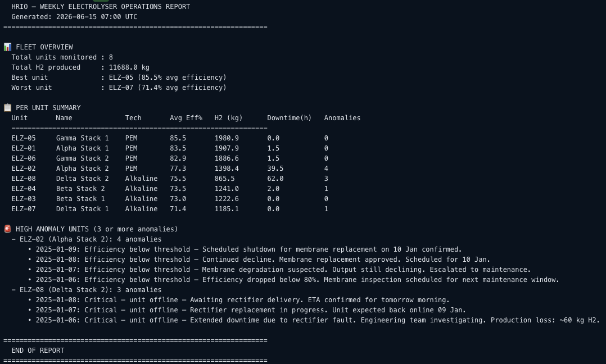The image size is (606, 364).
Task: Click the 2025-01-06 'Efficiency dropped below 80%' entry
Action: coord(293,280)
